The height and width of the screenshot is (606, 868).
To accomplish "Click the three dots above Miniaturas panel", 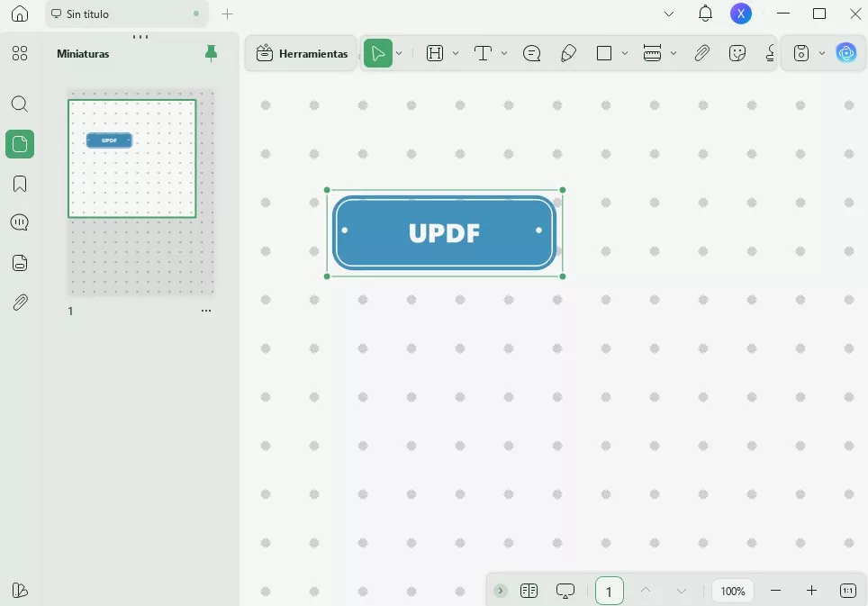I will tap(140, 37).
